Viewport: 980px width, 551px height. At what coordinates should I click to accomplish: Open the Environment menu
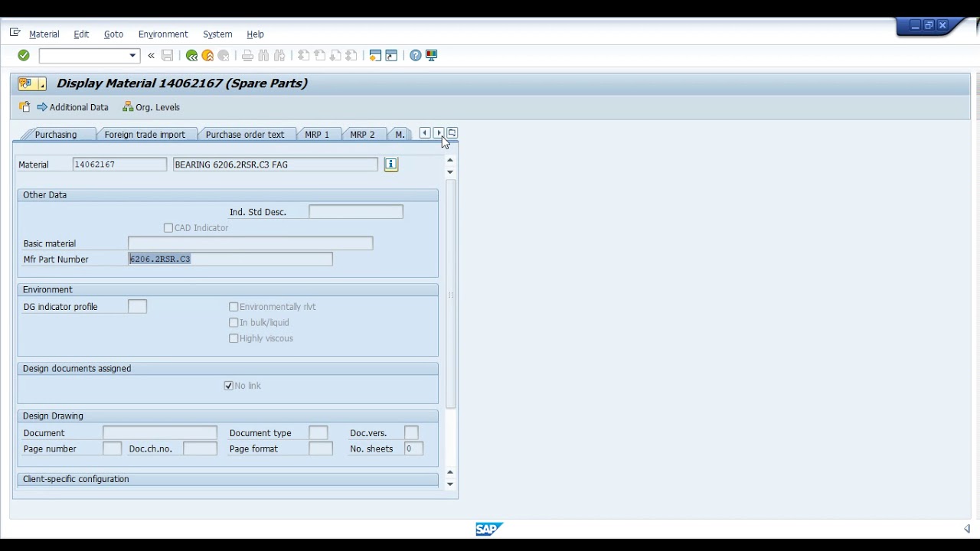[x=163, y=34]
